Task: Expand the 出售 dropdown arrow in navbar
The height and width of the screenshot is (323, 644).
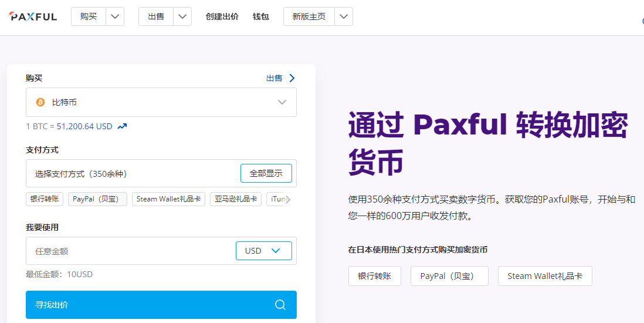Action: point(182,16)
